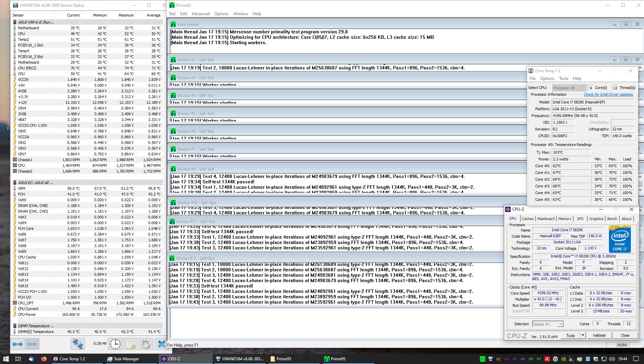Click the blue X close-sensors icon in HWiNFO

[161, 344]
